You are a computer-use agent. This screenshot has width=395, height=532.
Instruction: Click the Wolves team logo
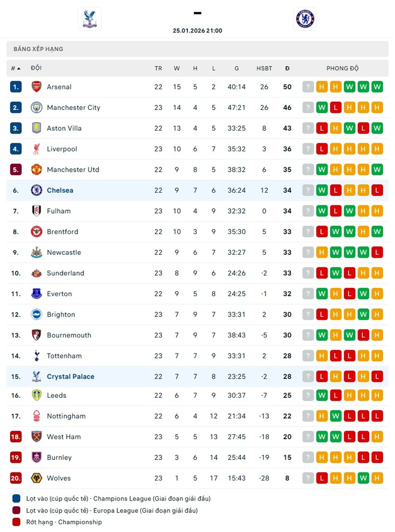point(37,478)
